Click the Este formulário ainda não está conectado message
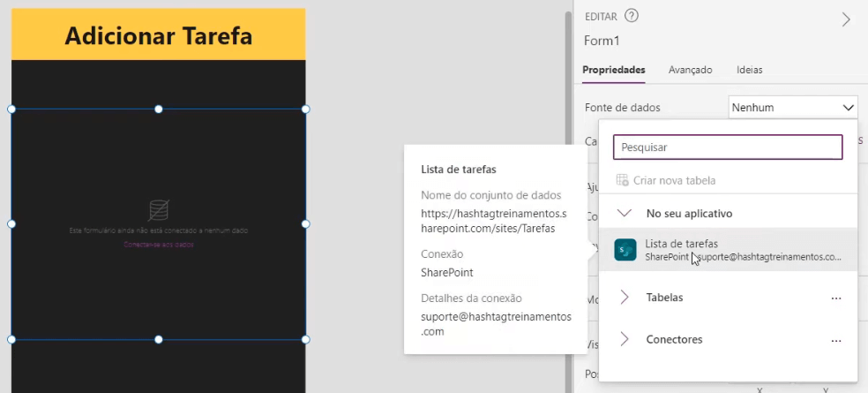The height and width of the screenshot is (393, 868). (159, 230)
